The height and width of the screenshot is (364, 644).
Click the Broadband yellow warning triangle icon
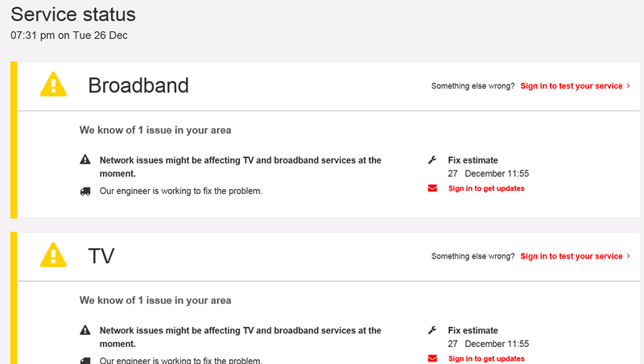tap(53, 85)
